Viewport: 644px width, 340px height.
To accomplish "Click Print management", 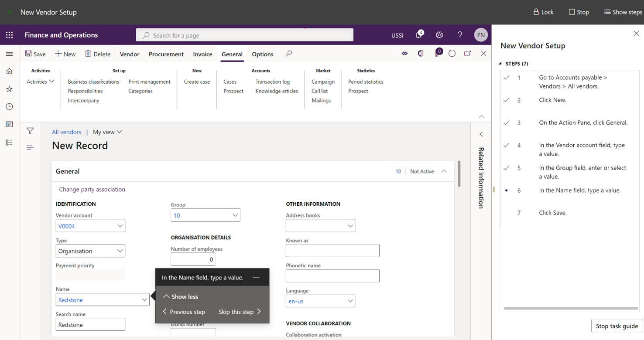I will click(x=149, y=82).
